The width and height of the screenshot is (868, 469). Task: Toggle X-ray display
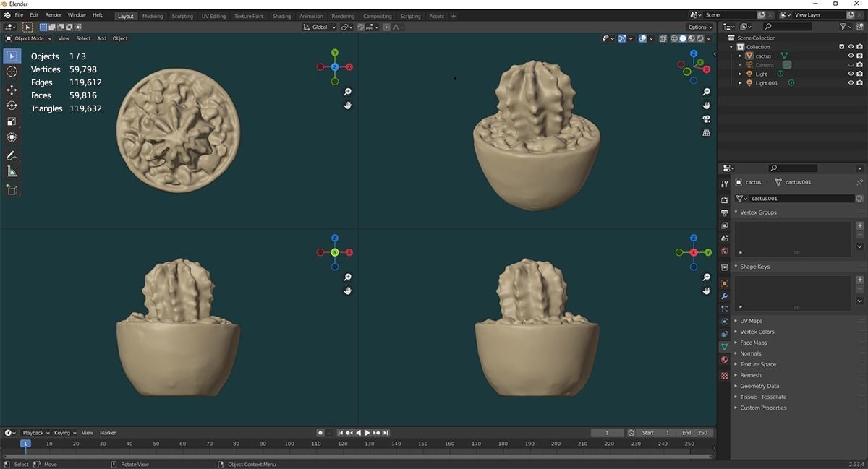(x=663, y=38)
